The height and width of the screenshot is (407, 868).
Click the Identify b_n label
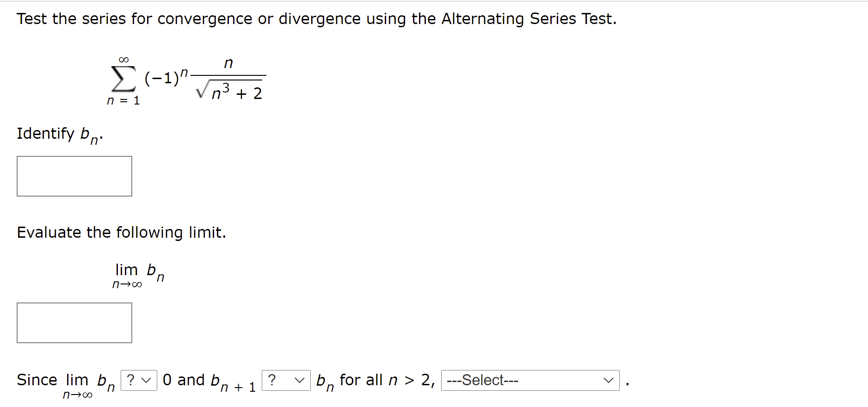click(x=60, y=135)
